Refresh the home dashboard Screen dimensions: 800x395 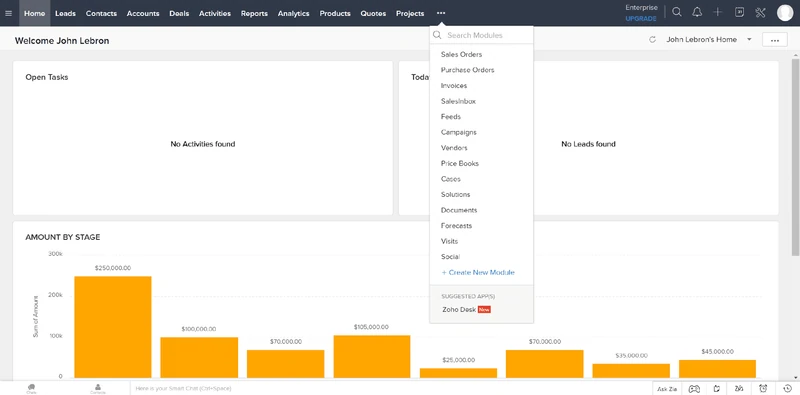[x=652, y=40]
